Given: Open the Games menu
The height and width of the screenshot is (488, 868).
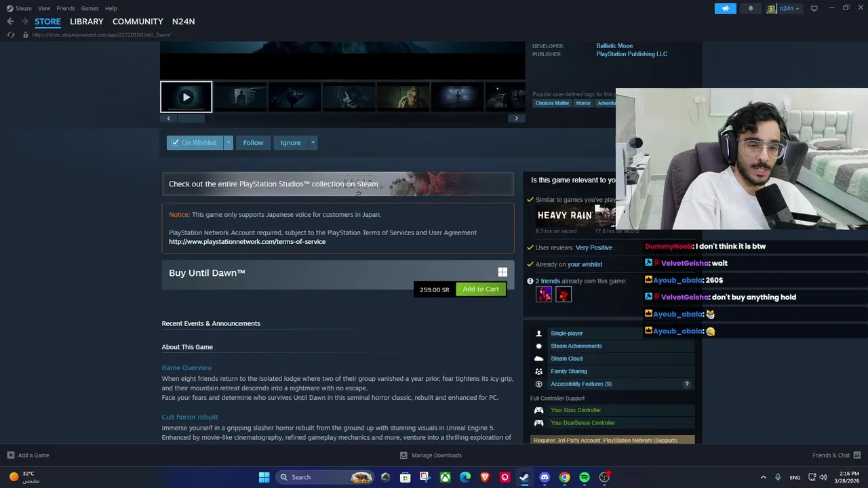Looking at the screenshot, I should click(x=90, y=8).
